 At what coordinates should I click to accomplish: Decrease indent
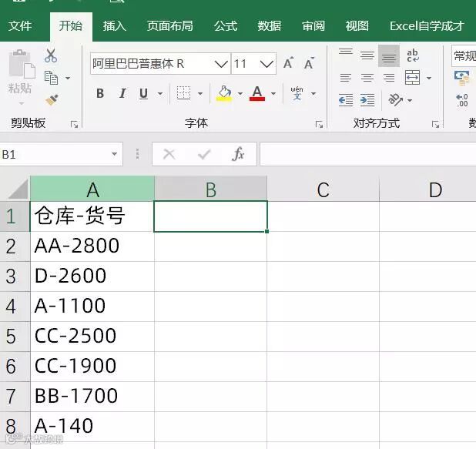346,100
